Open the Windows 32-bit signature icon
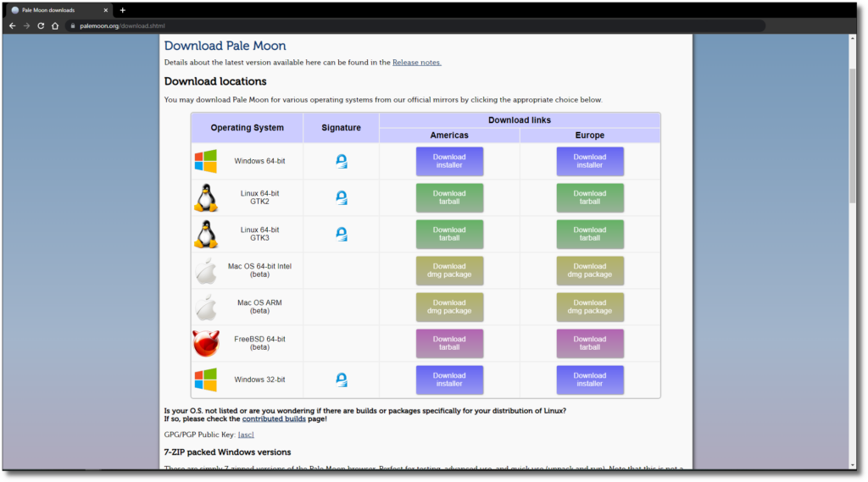The width and height of the screenshot is (868, 482). tap(342, 380)
